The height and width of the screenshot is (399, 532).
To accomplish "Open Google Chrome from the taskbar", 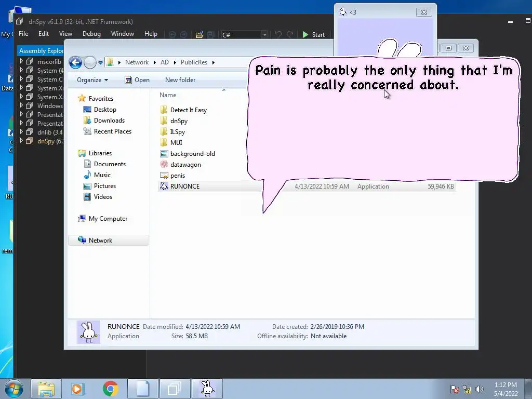I will [110, 389].
